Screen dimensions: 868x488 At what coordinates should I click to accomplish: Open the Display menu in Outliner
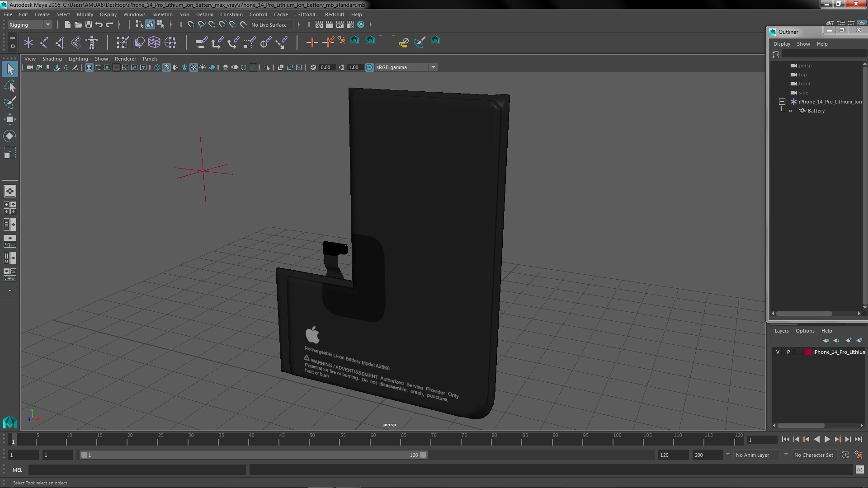click(x=782, y=43)
